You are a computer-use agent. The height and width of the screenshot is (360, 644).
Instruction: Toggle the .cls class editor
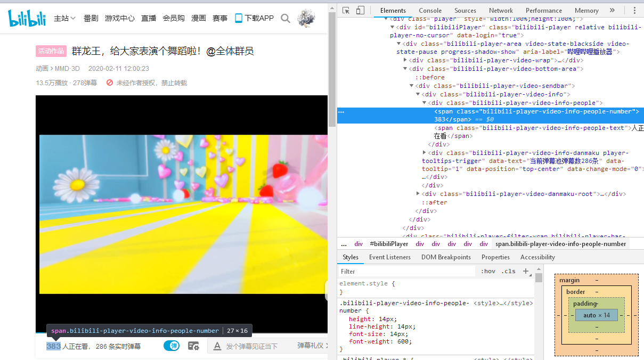click(x=509, y=271)
